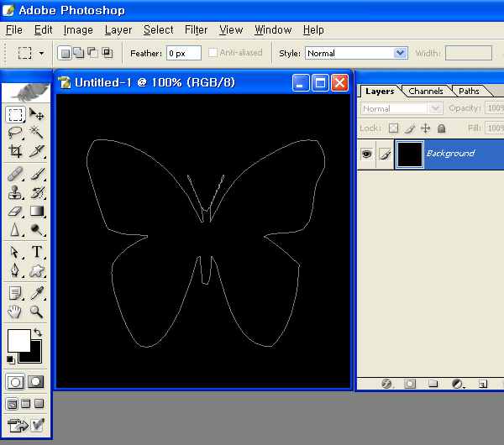This screenshot has width=504, height=445.
Task: Click the feather logo at toolbox top
Action: [x=26, y=92]
